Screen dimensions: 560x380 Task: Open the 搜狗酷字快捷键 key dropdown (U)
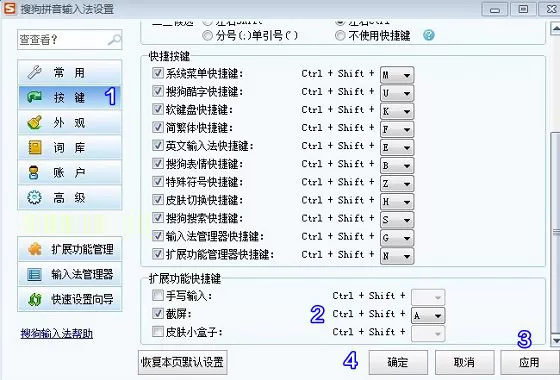pos(397,93)
